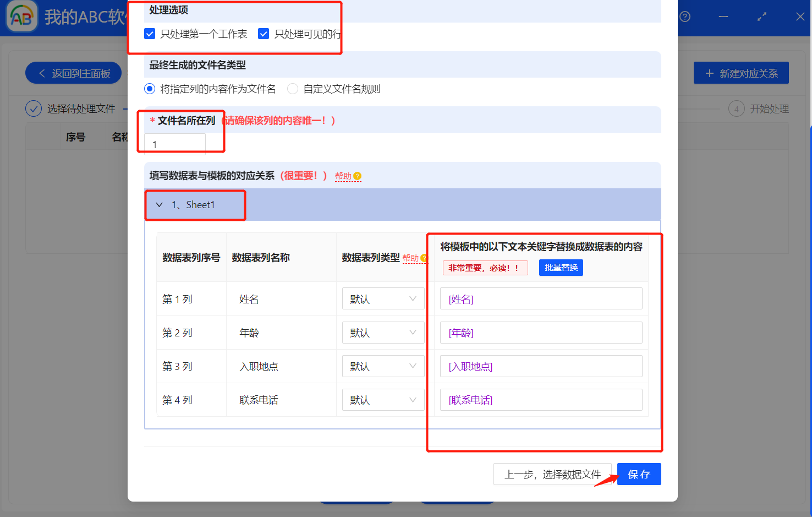Select 自定义文件名规则 radio button

pyautogui.click(x=293, y=89)
